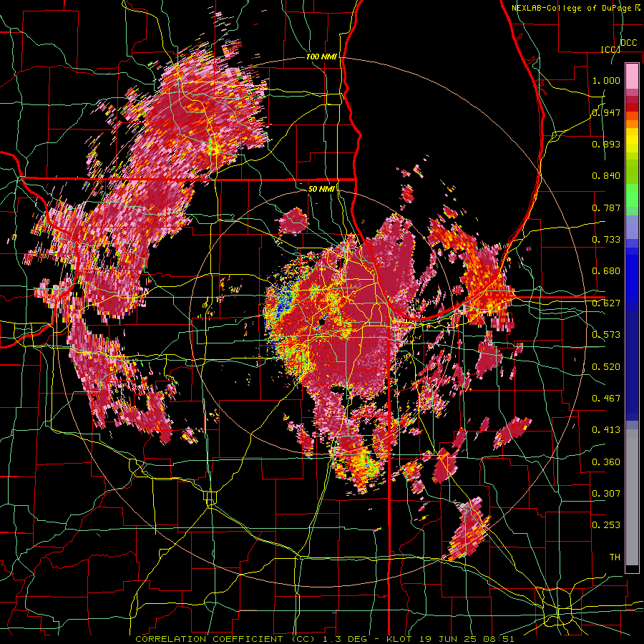Screen dimensions: 644x644
Task: Click the 0.787 legend value
Action: point(606,208)
